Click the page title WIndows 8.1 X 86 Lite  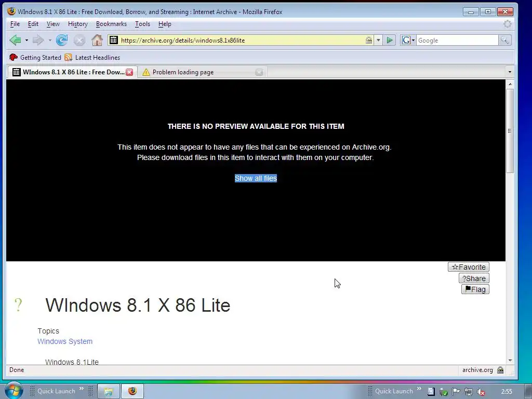point(138,305)
